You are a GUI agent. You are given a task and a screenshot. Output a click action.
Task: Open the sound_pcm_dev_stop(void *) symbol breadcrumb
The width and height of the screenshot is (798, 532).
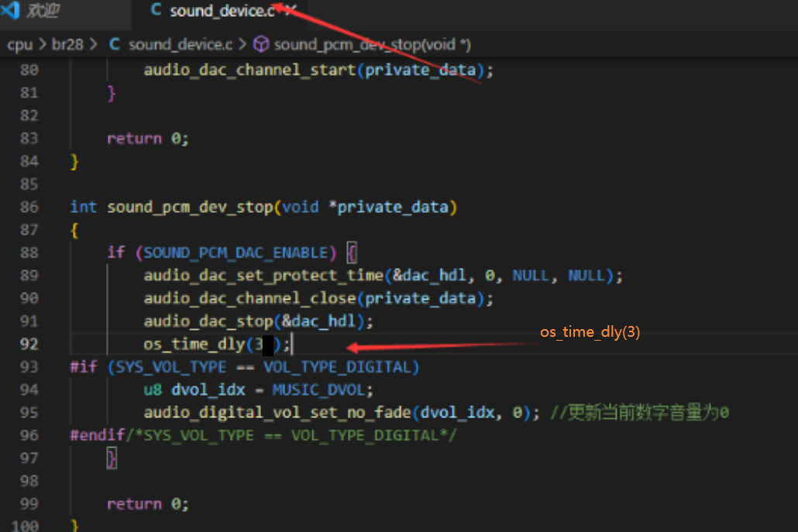pos(373,45)
